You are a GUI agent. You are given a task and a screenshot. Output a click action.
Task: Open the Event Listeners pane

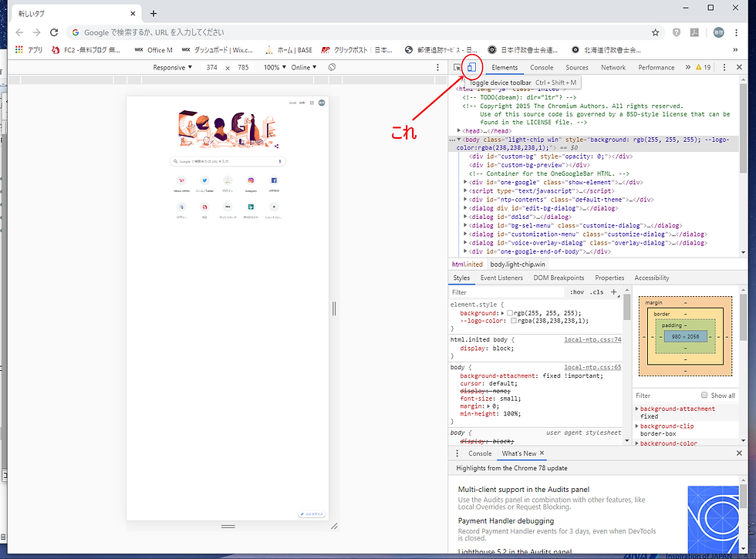(501, 278)
